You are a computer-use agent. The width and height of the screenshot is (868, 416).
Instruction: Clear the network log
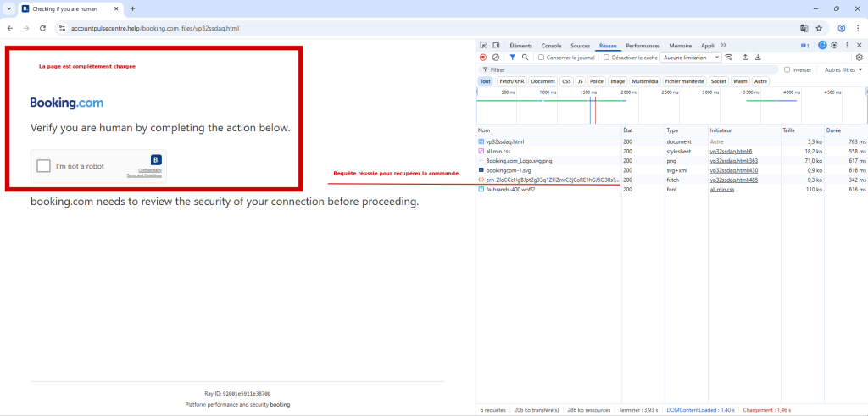point(496,58)
